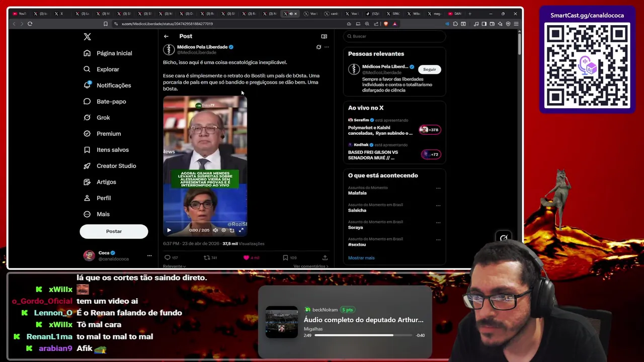Open Malafaia trending topic
Viewport: 644px width, 362px height.
[x=357, y=193]
